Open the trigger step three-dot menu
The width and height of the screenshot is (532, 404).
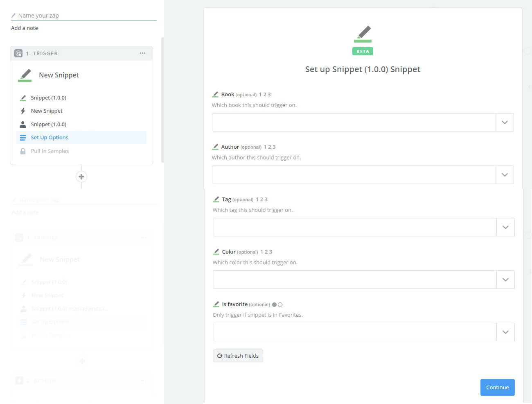coord(142,53)
